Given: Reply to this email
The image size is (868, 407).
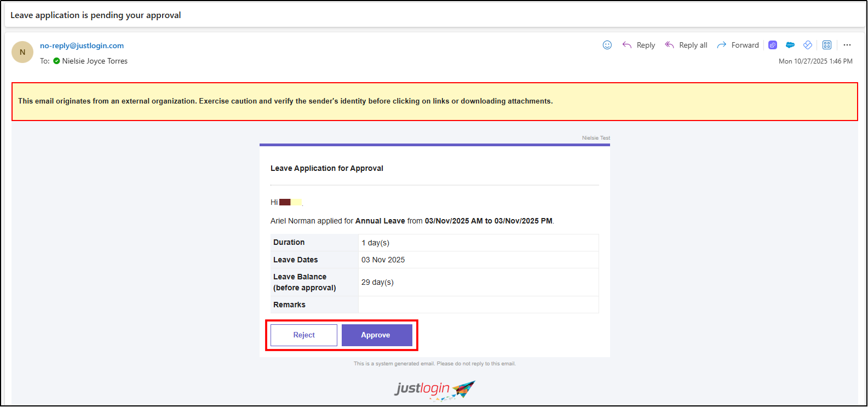Looking at the screenshot, I should click(x=639, y=45).
